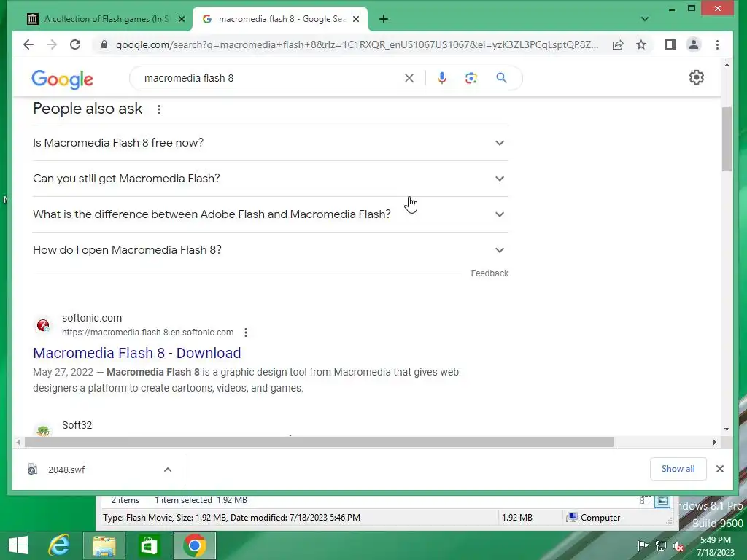Open the Chrome three-dot menu
Image resolution: width=747 pixels, height=560 pixels.
point(718,44)
